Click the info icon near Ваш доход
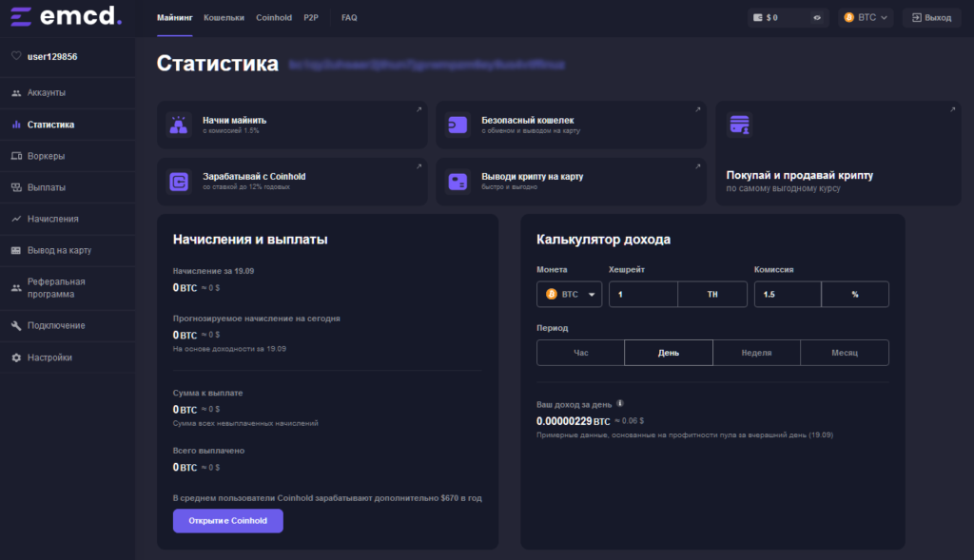The width and height of the screenshot is (974, 560). tap(620, 403)
